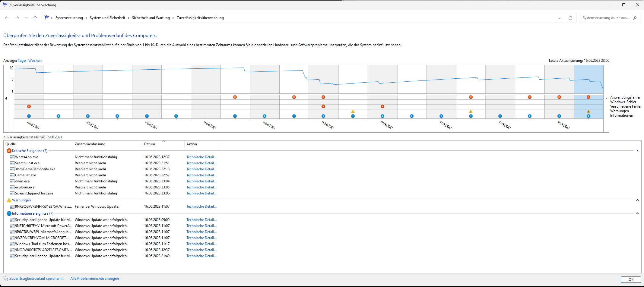Screen dimensions: 644x287
Task: Click the forward navigation arrow
Action: (17, 18)
